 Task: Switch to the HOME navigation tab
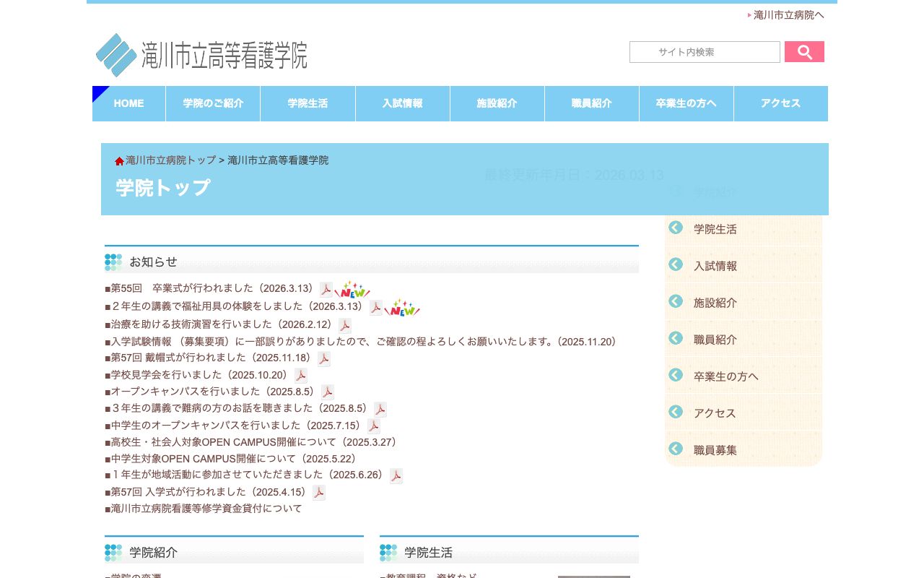click(128, 103)
